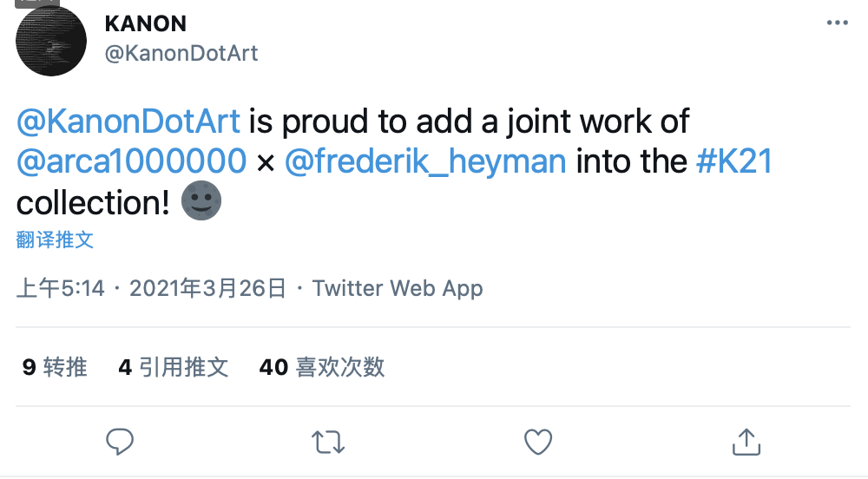View the 4 引用推文 quote tweets
The height and width of the screenshot is (479, 868).
point(174,367)
